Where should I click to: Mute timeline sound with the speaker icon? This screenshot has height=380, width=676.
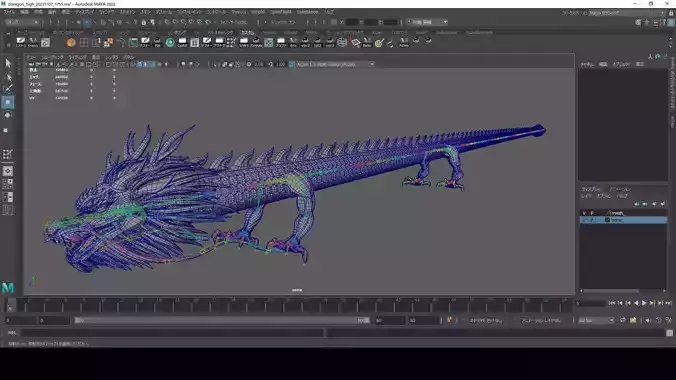pyautogui.click(x=648, y=320)
